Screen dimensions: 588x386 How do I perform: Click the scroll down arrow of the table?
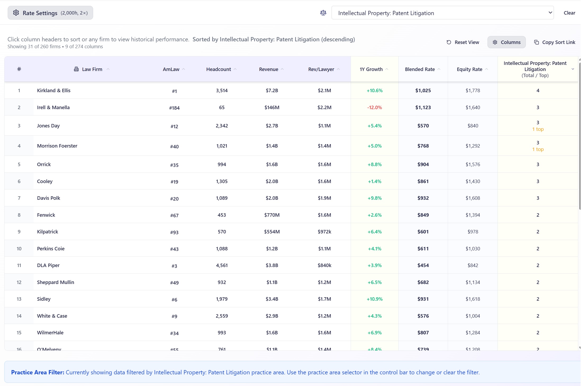click(580, 348)
